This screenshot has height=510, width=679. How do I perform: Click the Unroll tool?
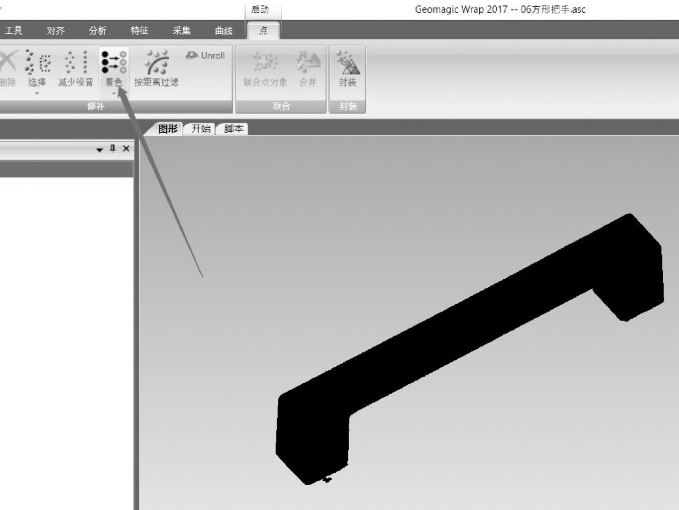tap(206, 55)
